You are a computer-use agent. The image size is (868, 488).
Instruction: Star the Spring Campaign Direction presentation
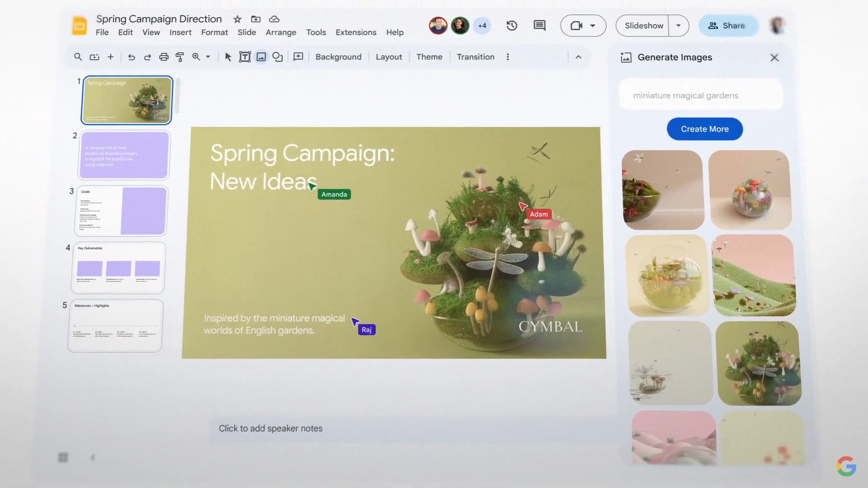(x=237, y=19)
